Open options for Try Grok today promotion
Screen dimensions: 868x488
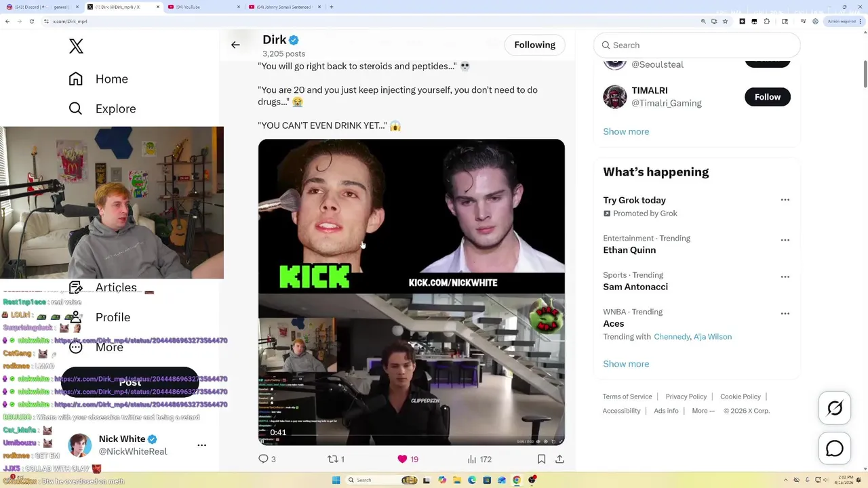[785, 200]
